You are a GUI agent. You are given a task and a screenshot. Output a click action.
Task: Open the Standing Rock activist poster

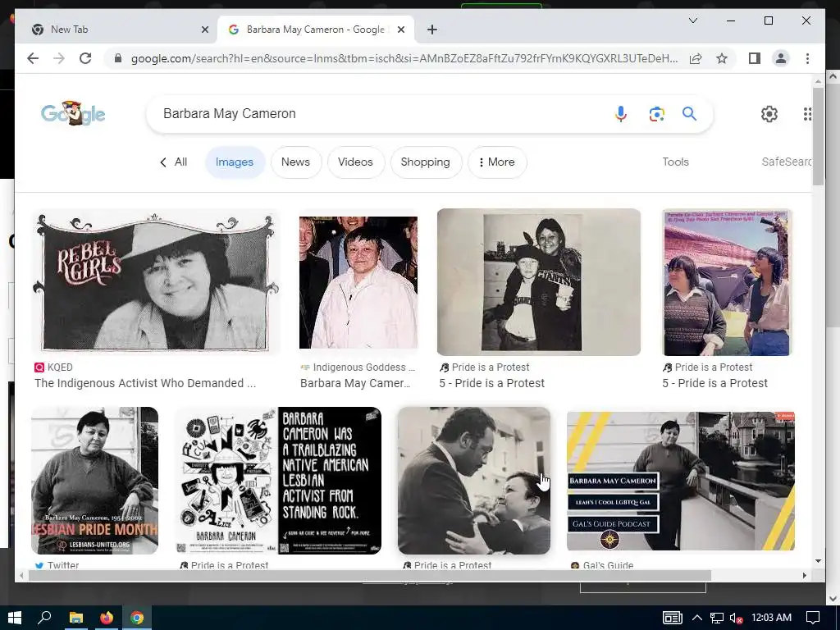pos(278,481)
